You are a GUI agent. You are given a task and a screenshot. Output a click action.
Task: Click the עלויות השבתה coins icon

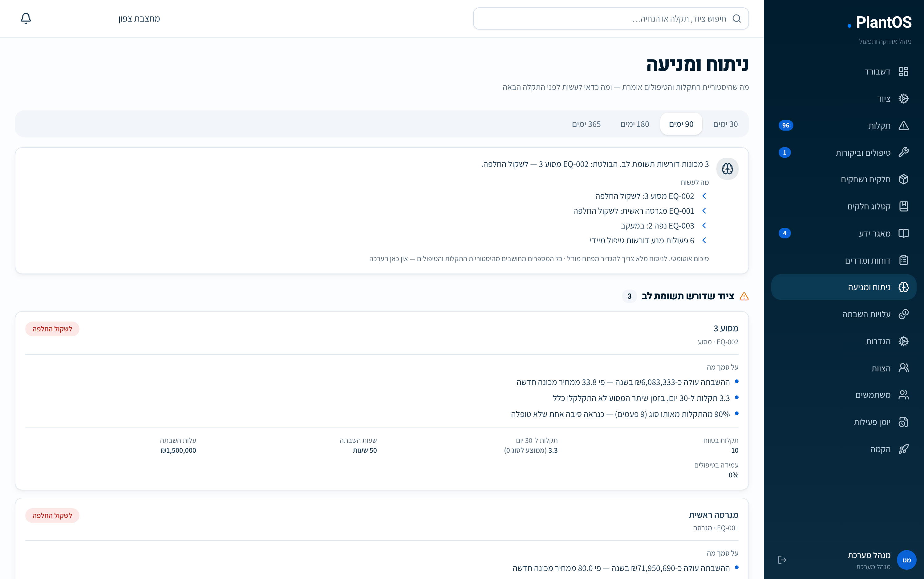tap(904, 314)
